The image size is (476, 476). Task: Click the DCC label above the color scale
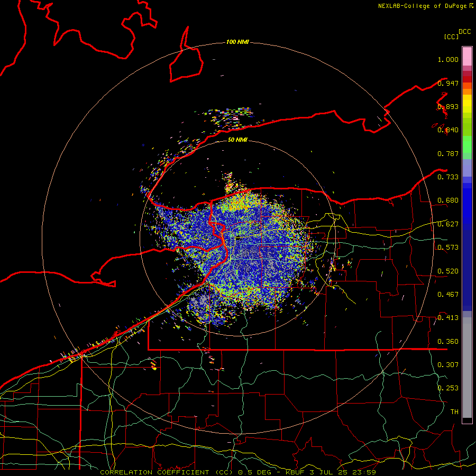point(464,31)
